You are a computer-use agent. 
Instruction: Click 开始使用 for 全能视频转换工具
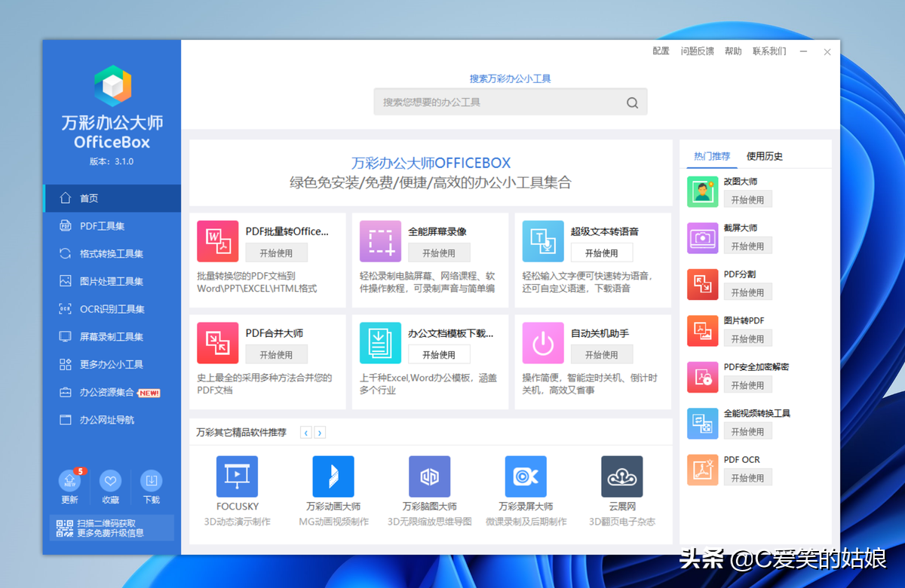click(747, 432)
